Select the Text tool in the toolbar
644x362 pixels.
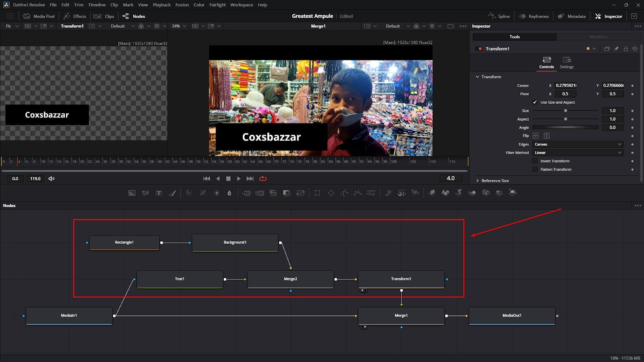[x=159, y=193]
